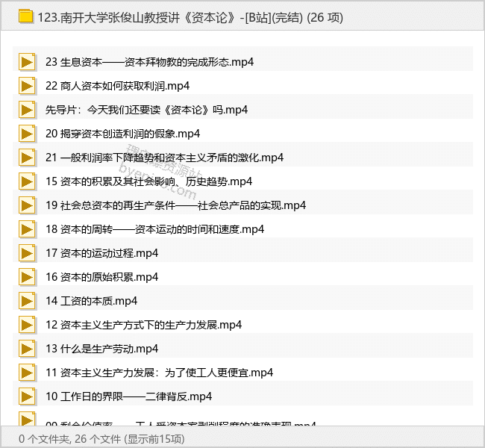Screen dimensions: 485x448
Task: Click video icon for 15 资本的积累
Action: click(x=27, y=181)
